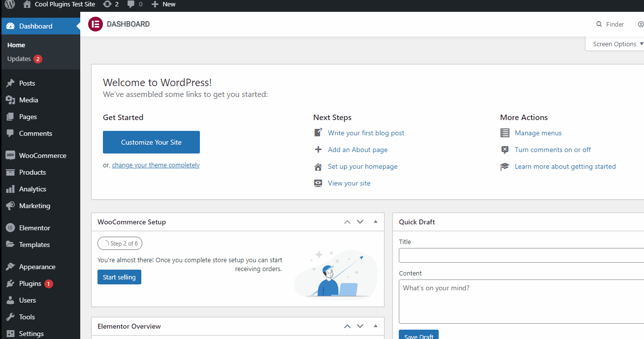
Task: Click the graduation cap icon beside Learn more
Action: [505, 166]
